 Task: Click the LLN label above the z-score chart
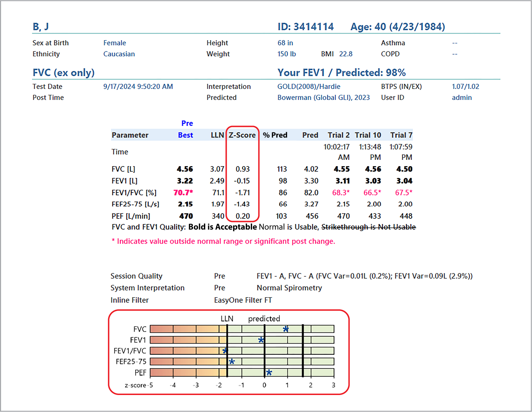(x=227, y=318)
